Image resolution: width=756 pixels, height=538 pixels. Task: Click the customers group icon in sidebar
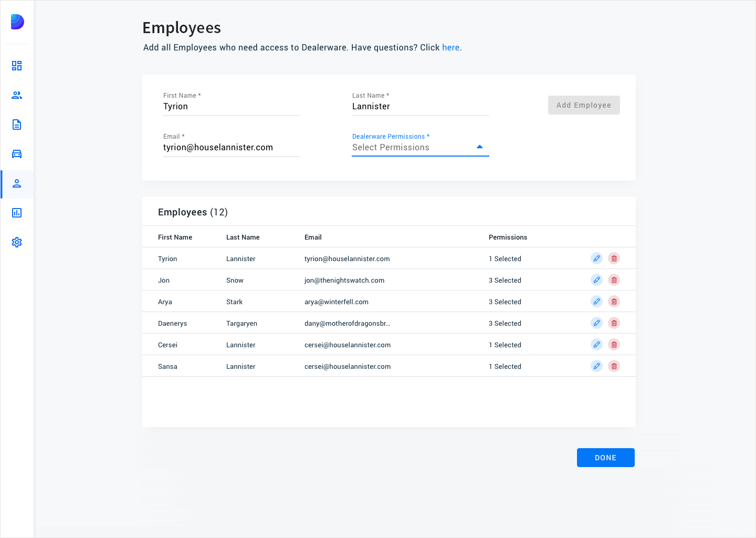(x=17, y=95)
